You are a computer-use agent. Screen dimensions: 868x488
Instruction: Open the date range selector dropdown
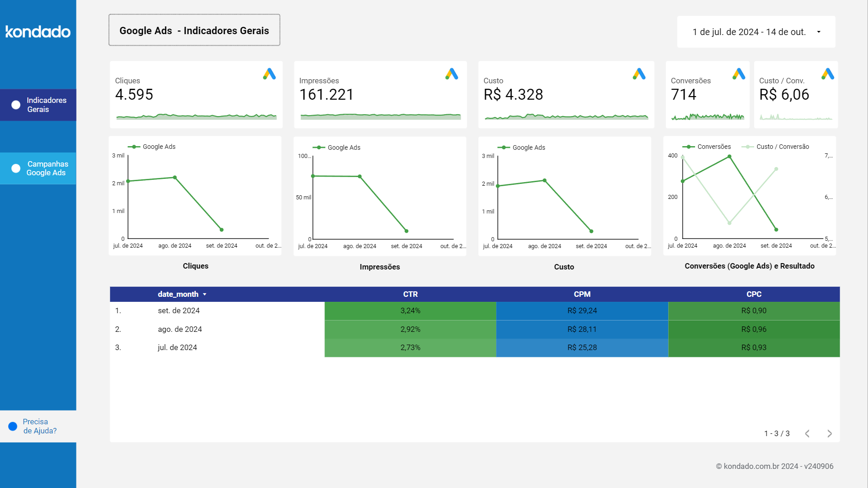(756, 32)
